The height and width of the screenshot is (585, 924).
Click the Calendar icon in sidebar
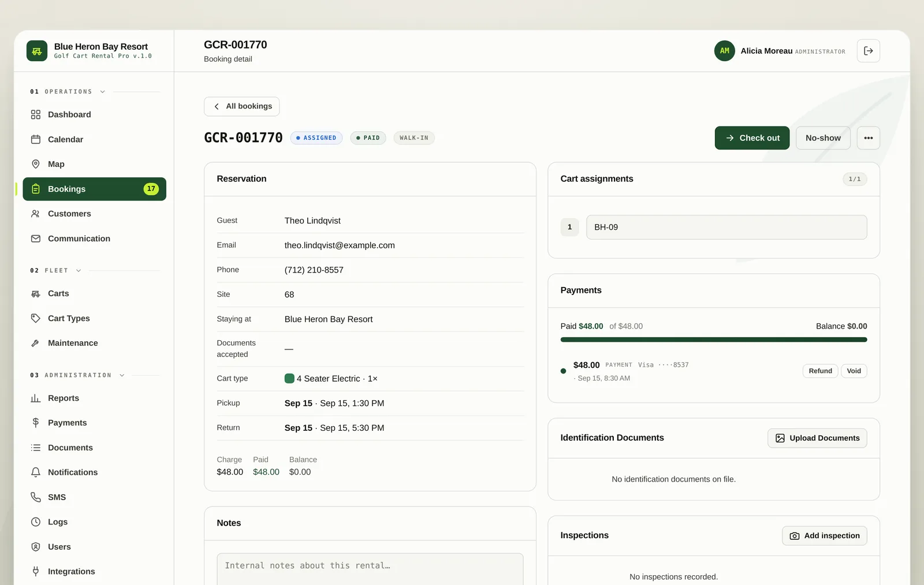[36, 139]
